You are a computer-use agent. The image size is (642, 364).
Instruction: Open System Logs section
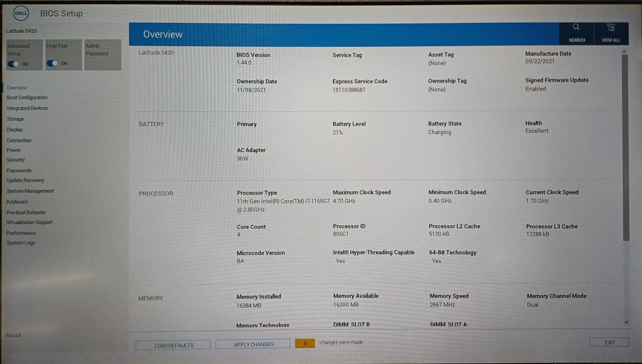click(x=21, y=243)
